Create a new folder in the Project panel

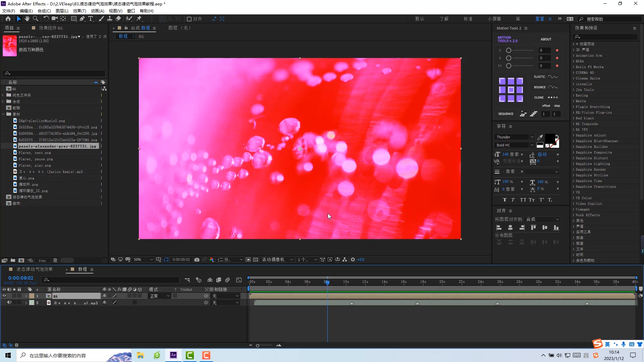coord(13,260)
